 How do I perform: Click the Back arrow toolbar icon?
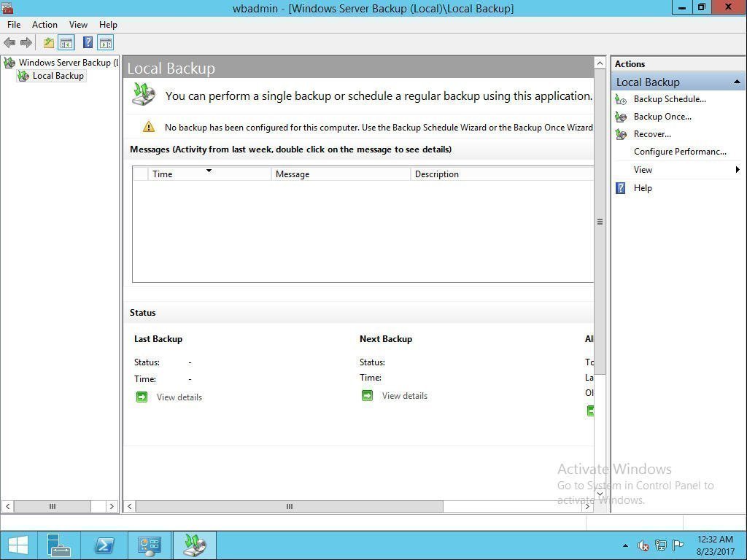[9, 43]
